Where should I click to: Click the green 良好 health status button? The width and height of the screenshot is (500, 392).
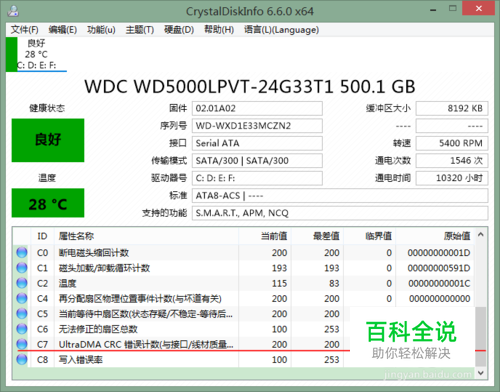(x=48, y=140)
